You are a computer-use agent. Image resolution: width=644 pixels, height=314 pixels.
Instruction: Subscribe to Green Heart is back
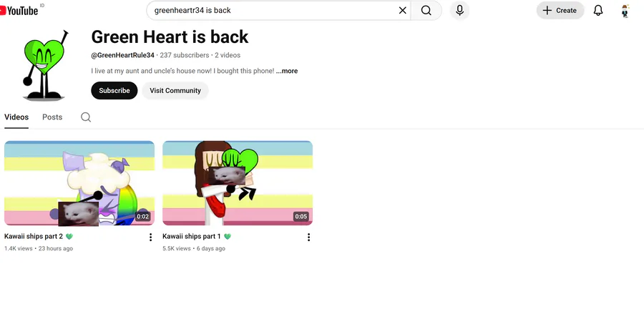[x=114, y=91]
